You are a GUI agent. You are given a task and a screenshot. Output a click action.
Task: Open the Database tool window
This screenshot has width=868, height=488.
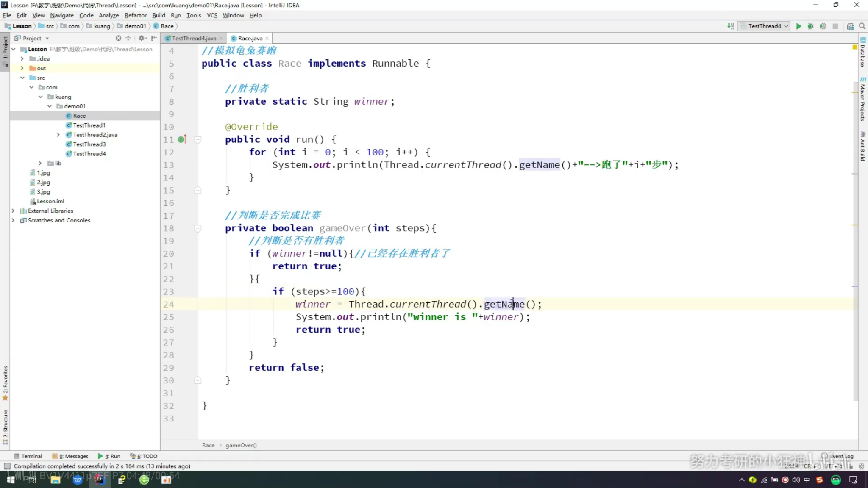(863, 53)
